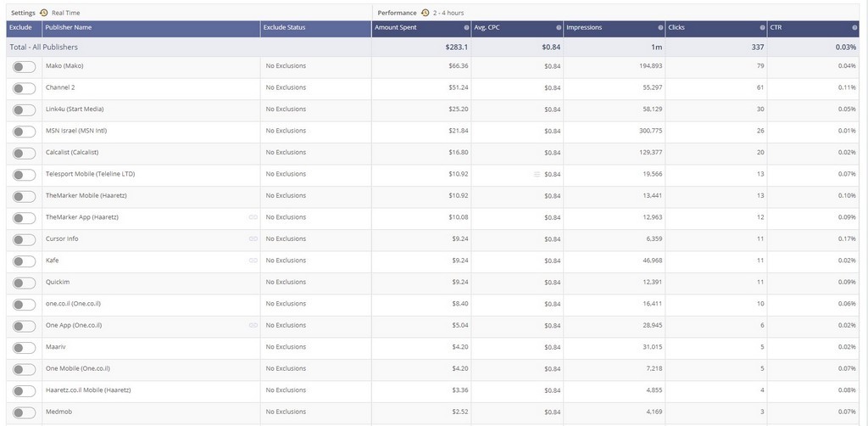This screenshot has width=868, height=426.
Task: Select the Medmob publisher name
Action: pyautogui.click(x=58, y=412)
